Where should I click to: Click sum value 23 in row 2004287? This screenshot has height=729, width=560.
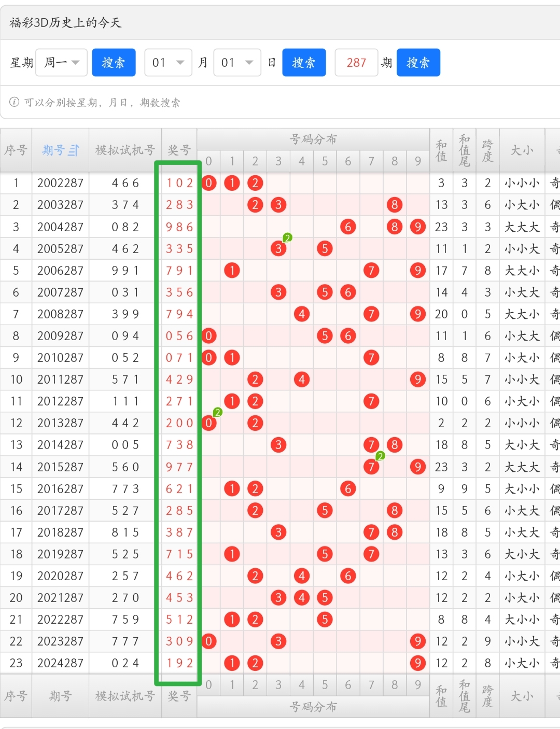(x=441, y=227)
